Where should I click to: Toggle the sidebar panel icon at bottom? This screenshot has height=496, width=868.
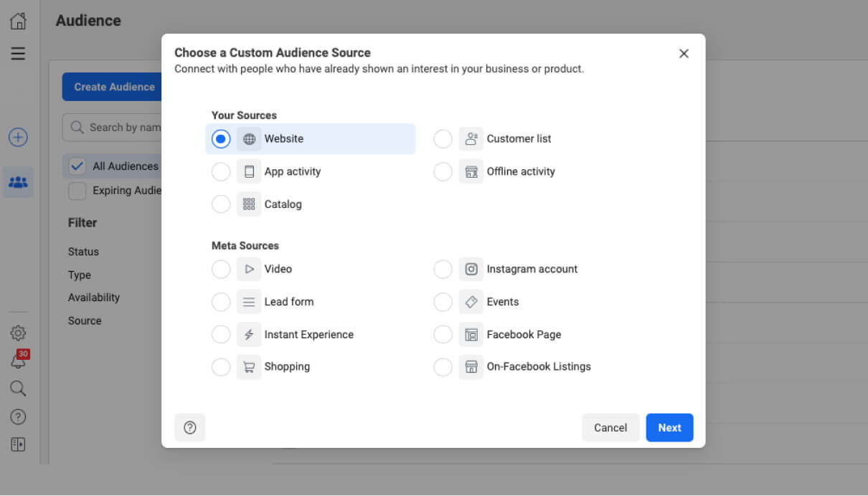click(18, 444)
